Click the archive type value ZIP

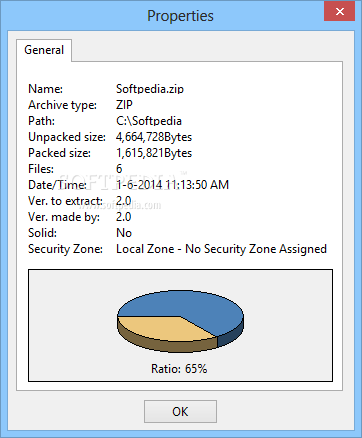(x=124, y=105)
